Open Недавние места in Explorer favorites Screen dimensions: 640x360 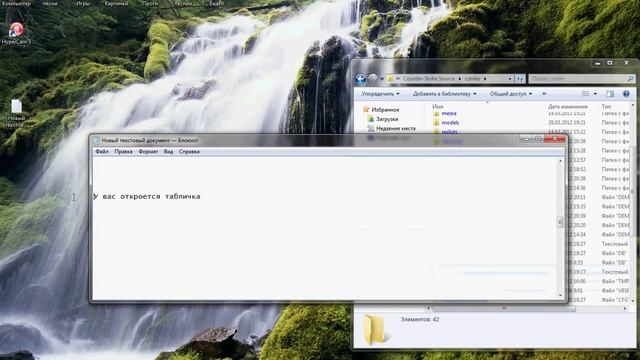(x=396, y=128)
